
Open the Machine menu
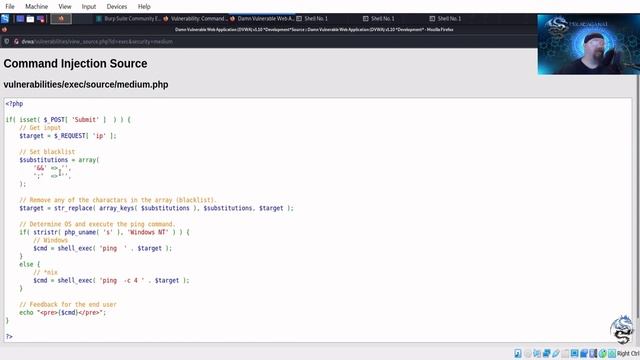(36, 7)
